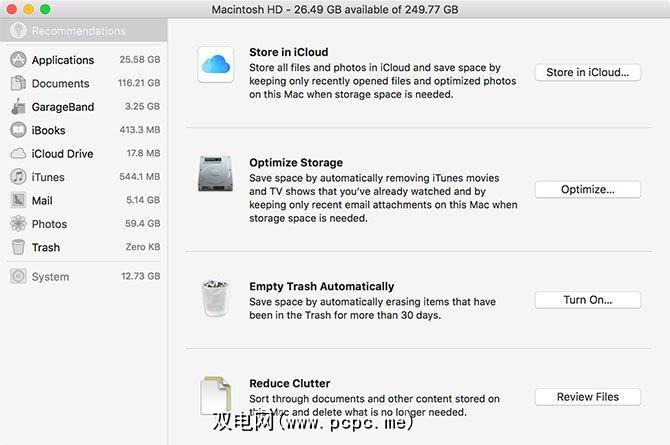Viewport: 670px width, 445px height.
Task: Click the Mail stamp icon
Action: tap(18, 200)
